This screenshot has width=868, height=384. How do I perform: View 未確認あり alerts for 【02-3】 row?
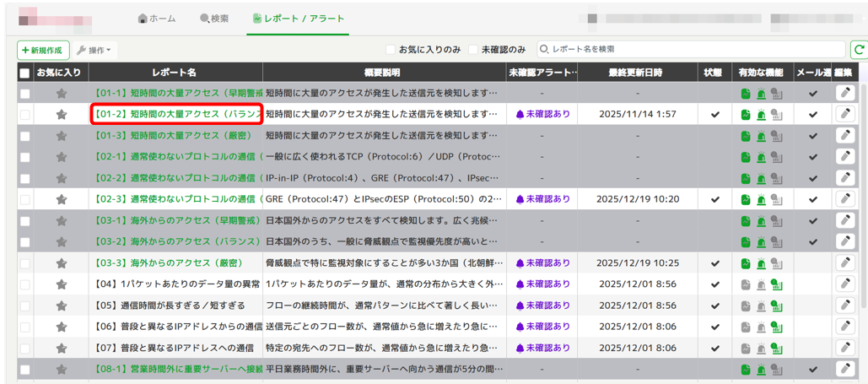point(543,199)
